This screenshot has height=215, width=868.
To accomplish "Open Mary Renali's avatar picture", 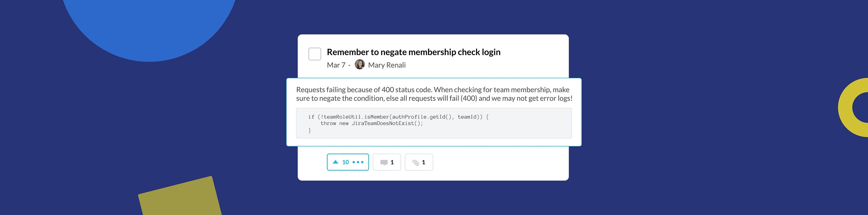I will tap(360, 64).
